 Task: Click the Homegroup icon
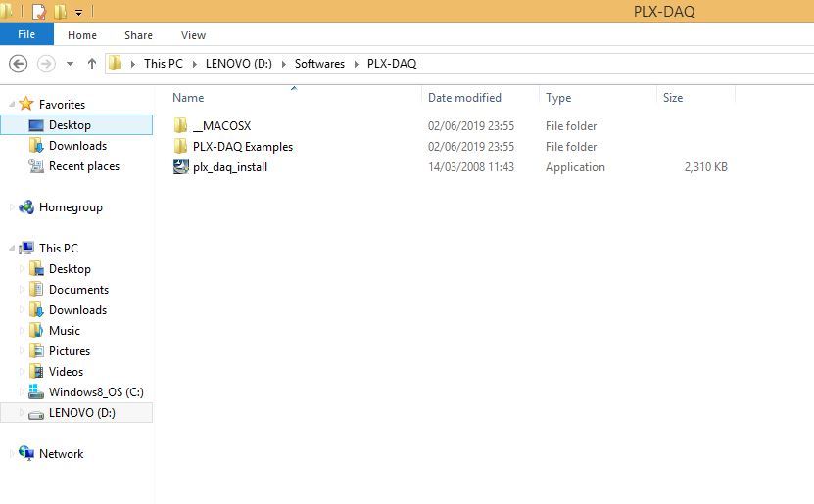pyautogui.click(x=25, y=206)
